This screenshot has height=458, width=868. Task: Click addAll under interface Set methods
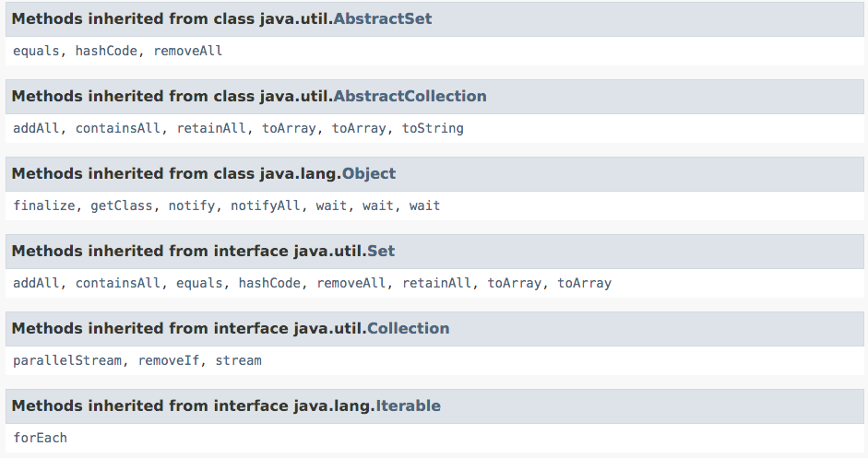click(x=36, y=283)
